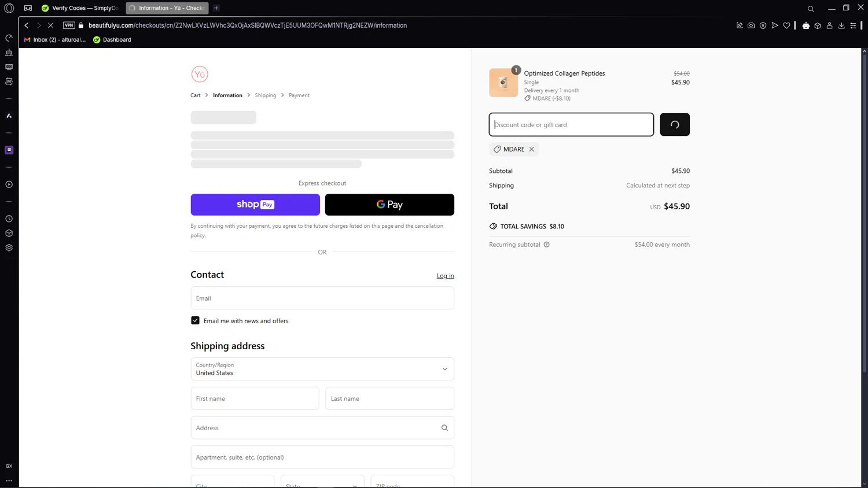
Task: Uncheck Email me with news and offers
Action: [195, 320]
